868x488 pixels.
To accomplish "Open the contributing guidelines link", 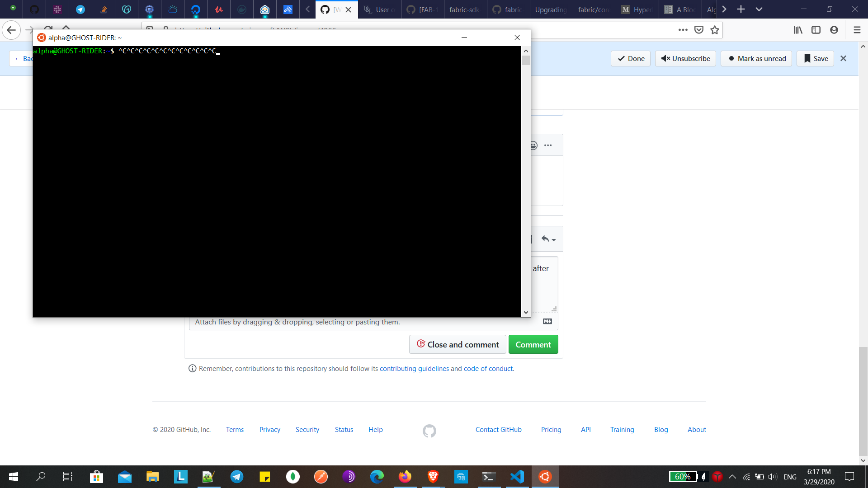I will [414, 368].
